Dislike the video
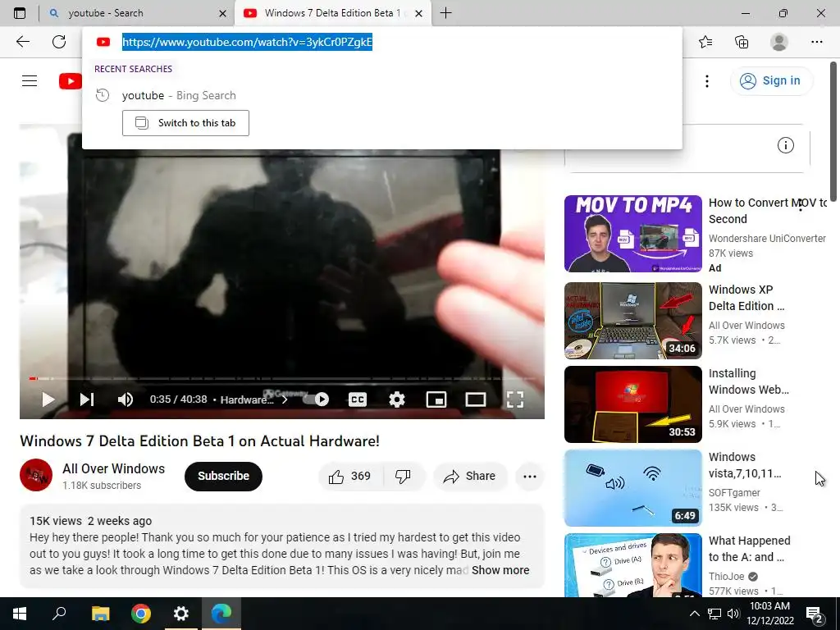 coord(403,476)
